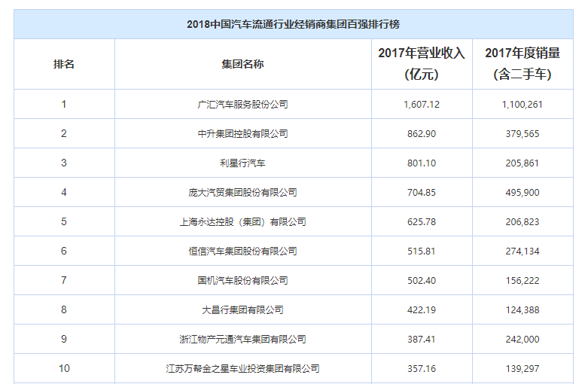
Task: Select company name 中升集团控股有限公司
Action: [x=242, y=133]
